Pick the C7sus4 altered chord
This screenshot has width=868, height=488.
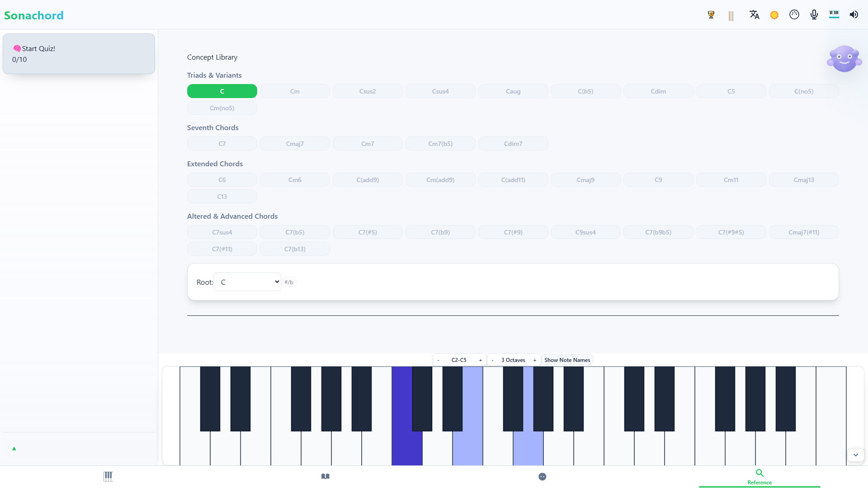point(222,232)
